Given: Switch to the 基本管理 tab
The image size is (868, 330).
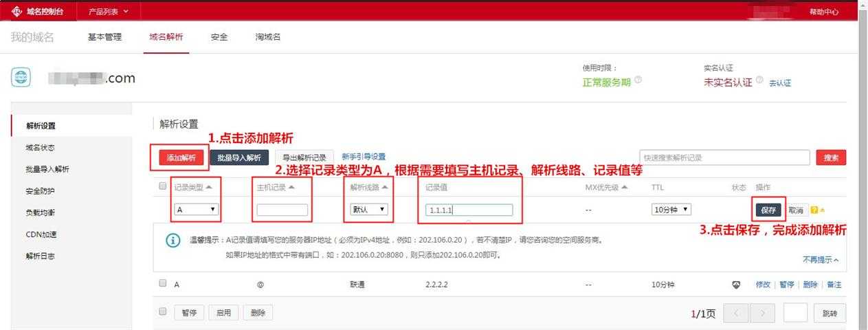Looking at the screenshot, I should click(x=104, y=37).
